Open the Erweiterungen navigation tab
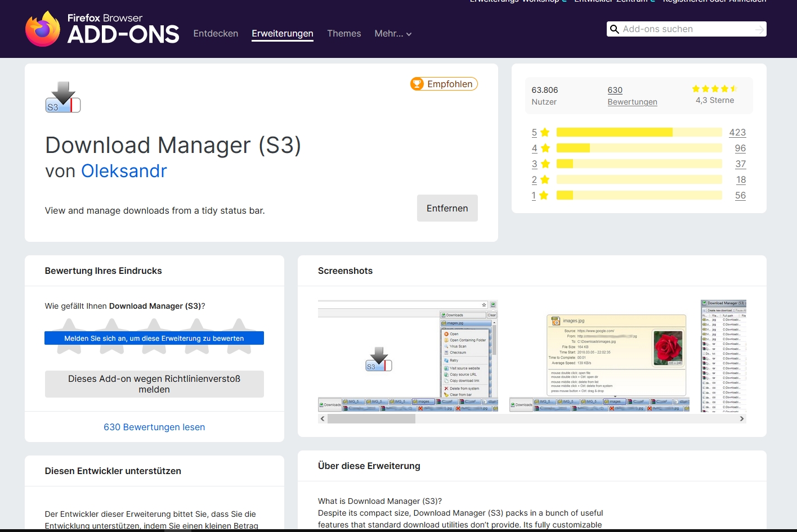797x532 pixels. [283, 34]
